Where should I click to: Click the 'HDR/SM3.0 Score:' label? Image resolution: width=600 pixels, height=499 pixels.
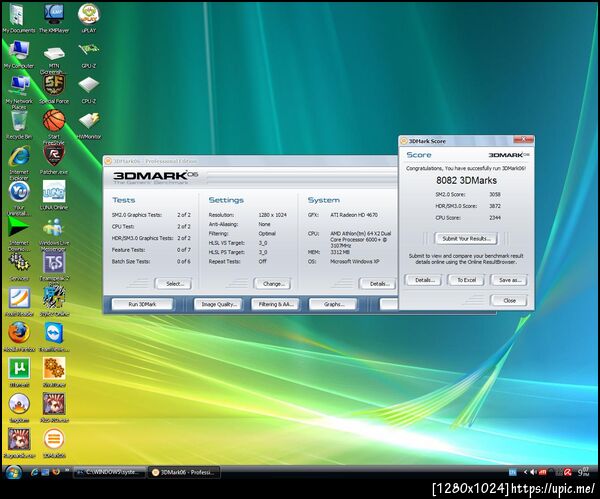(x=456, y=206)
